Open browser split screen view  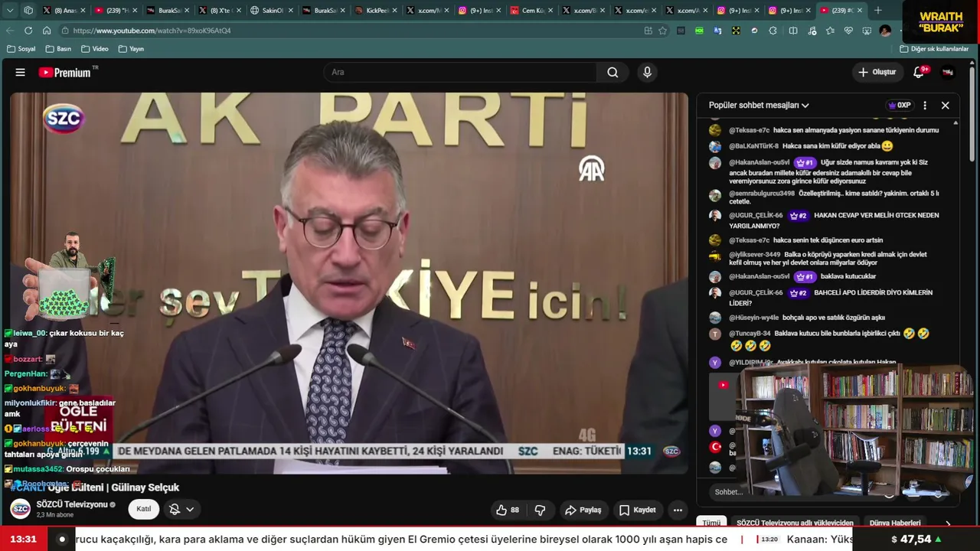click(793, 31)
